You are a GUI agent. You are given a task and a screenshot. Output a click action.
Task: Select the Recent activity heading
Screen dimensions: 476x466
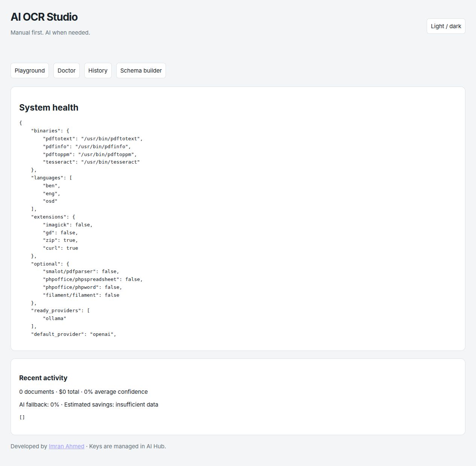43,378
